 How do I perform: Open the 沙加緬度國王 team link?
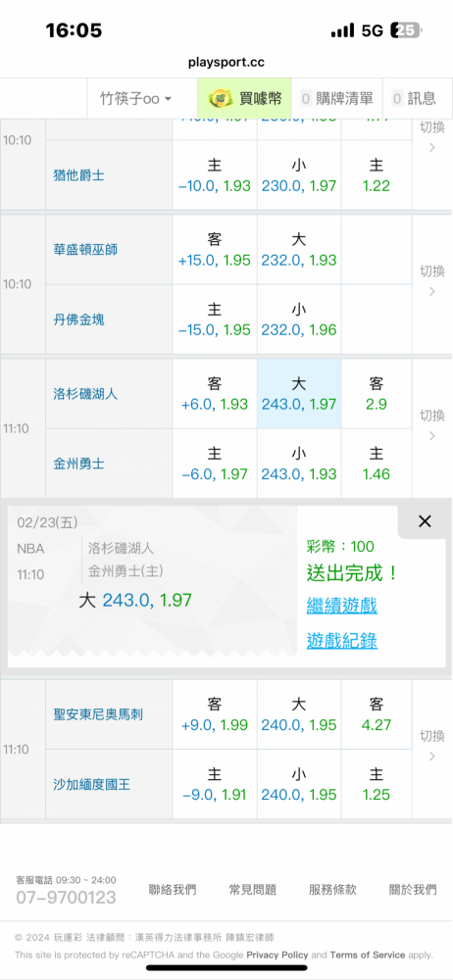[92, 784]
